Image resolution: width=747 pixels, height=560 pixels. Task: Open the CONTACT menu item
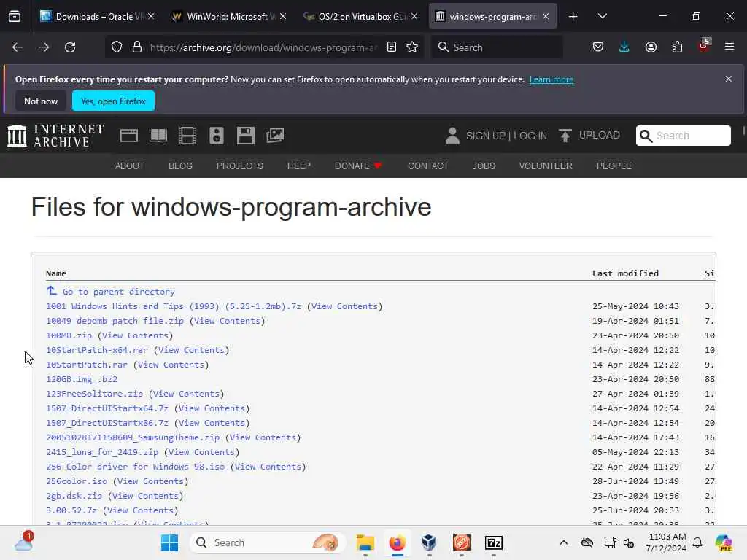[427, 166]
